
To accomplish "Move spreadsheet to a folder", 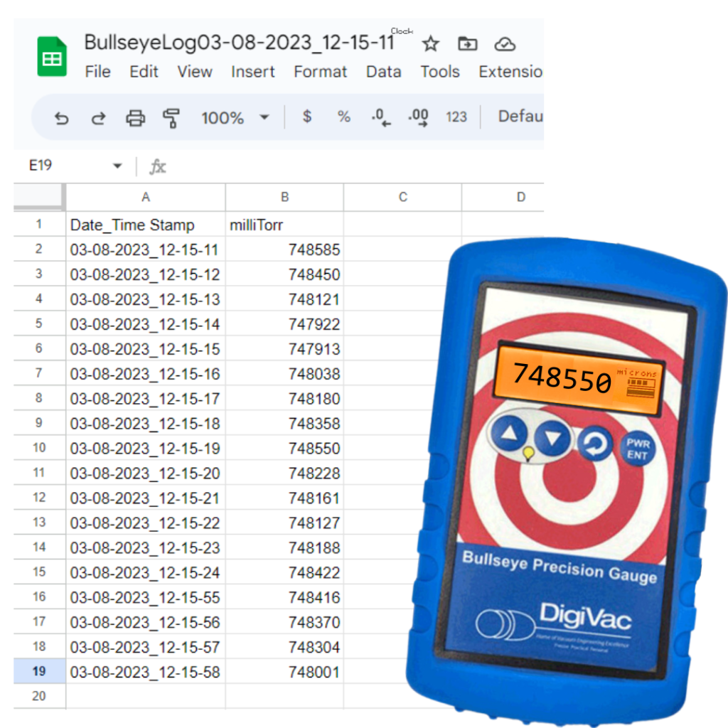I will [x=468, y=44].
